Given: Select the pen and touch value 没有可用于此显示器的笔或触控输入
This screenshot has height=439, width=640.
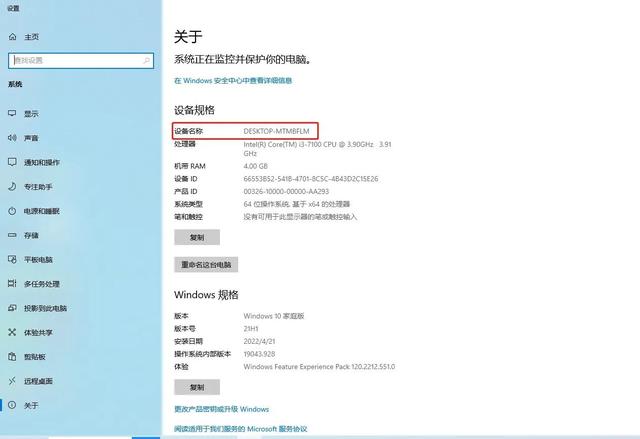Looking at the screenshot, I should point(300,217).
